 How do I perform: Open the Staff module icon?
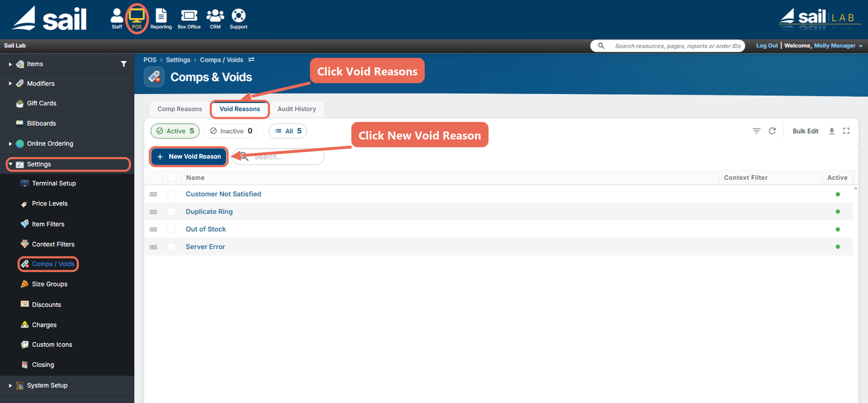point(117,19)
